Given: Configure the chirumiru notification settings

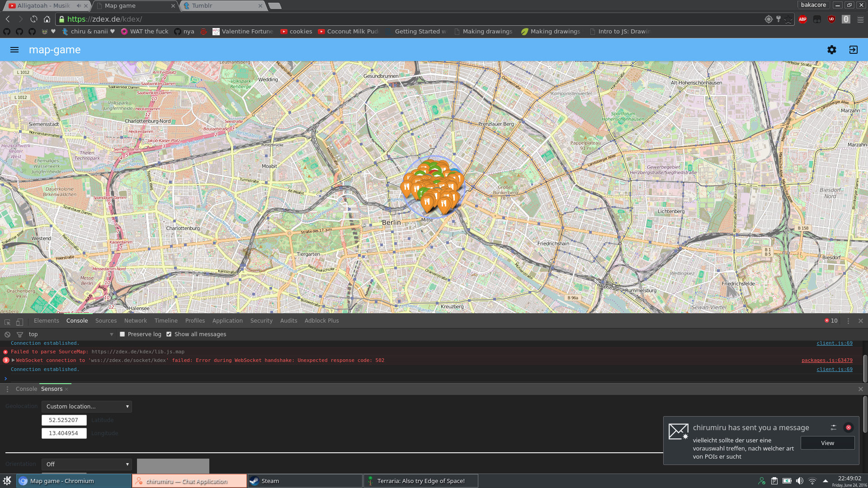Looking at the screenshot, I should coord(834,427).
